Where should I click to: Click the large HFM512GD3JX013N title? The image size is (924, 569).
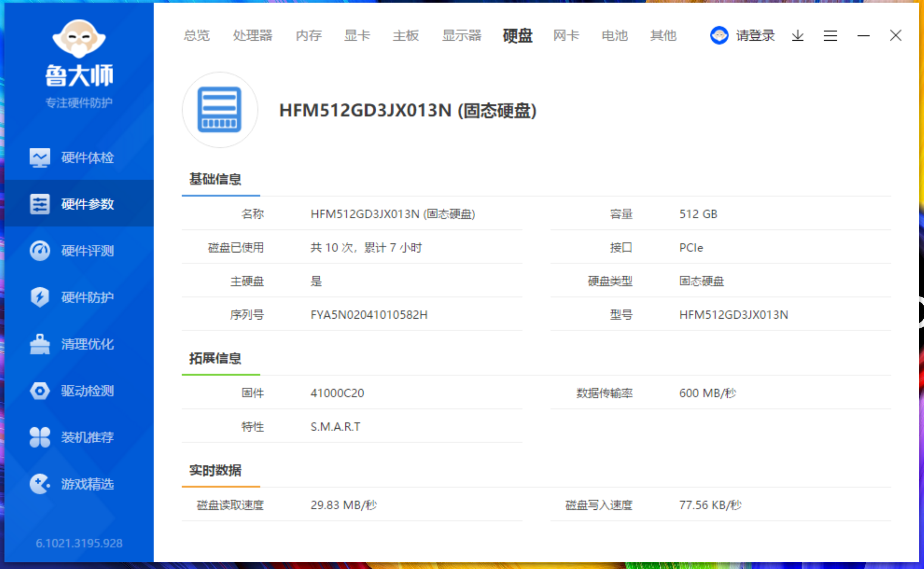(x=408, y=111)
